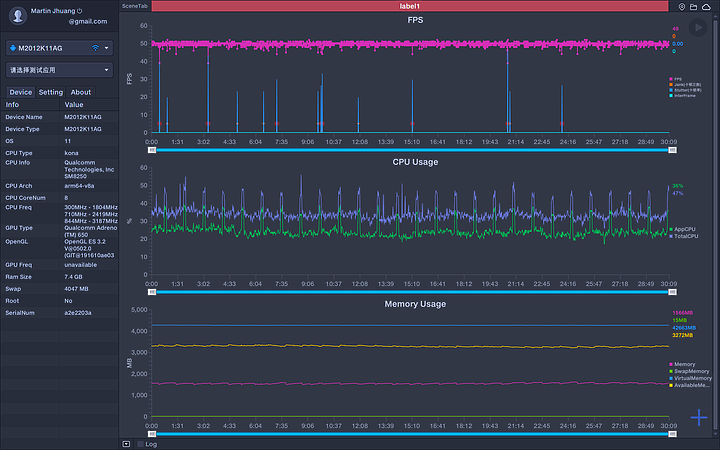Click the FPS chart right range handle
Image resolution: width=720 pixels, height=450 pixels.
[672, 150]
